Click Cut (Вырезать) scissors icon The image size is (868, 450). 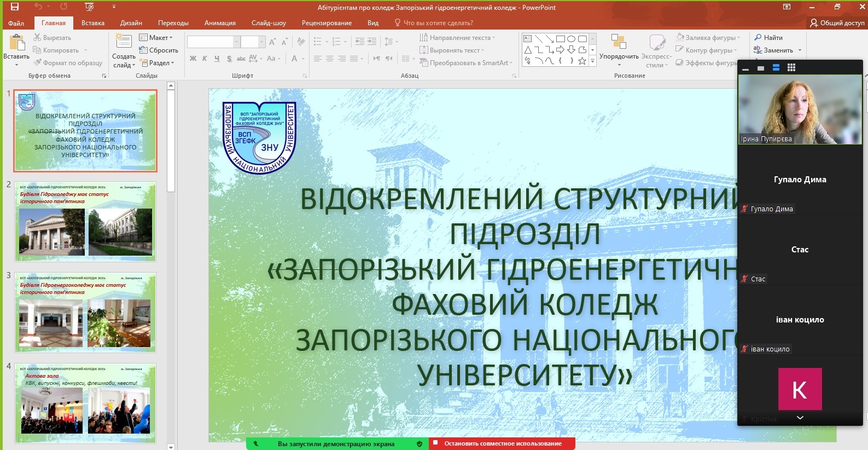37,37
